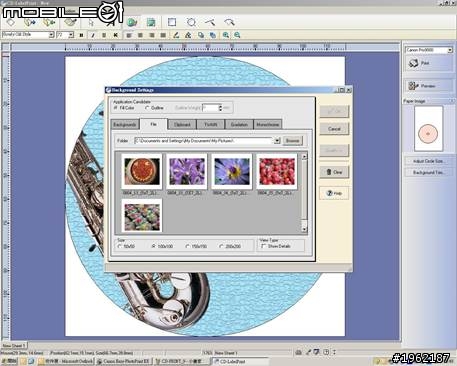Image resolution: width=457 pixels, height=366 pixels.
Task: Switch to the Monochrome tab
Action: click(268, 125)
